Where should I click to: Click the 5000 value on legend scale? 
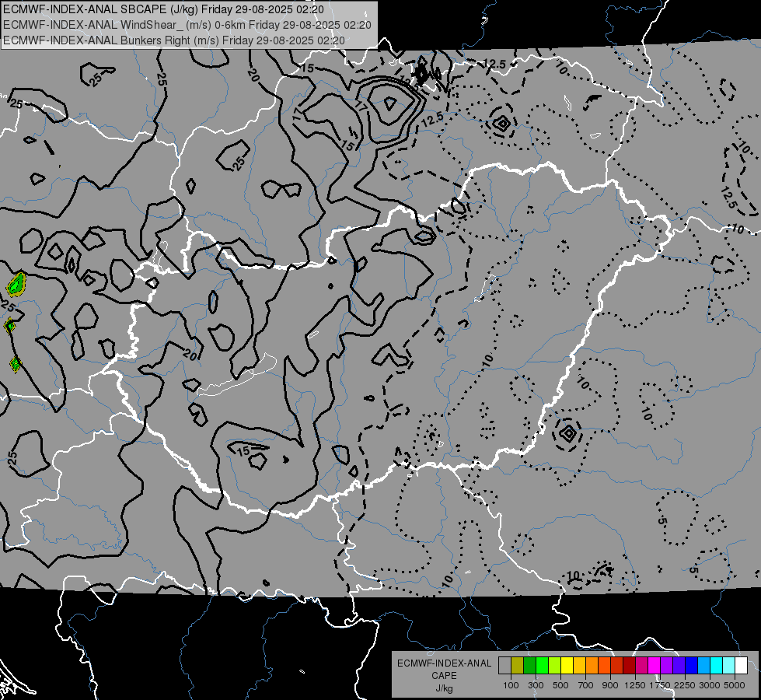[x=735, y=685]
